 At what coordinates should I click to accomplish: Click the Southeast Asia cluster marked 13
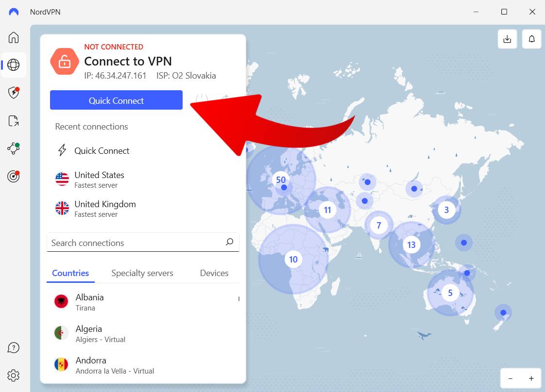(x=411, y=245)
